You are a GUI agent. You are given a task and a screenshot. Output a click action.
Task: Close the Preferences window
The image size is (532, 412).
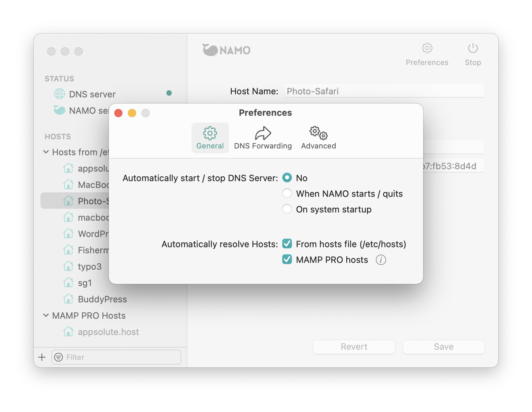tap(118, 113)
